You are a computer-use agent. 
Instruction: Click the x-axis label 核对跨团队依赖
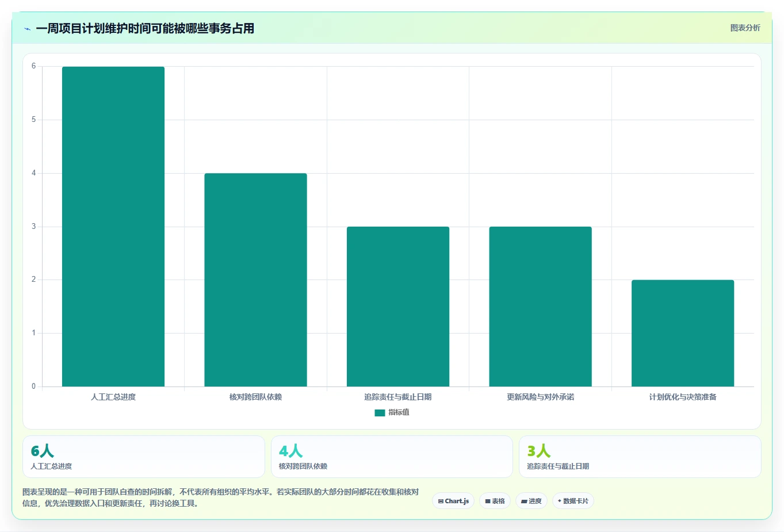[255, 397]
